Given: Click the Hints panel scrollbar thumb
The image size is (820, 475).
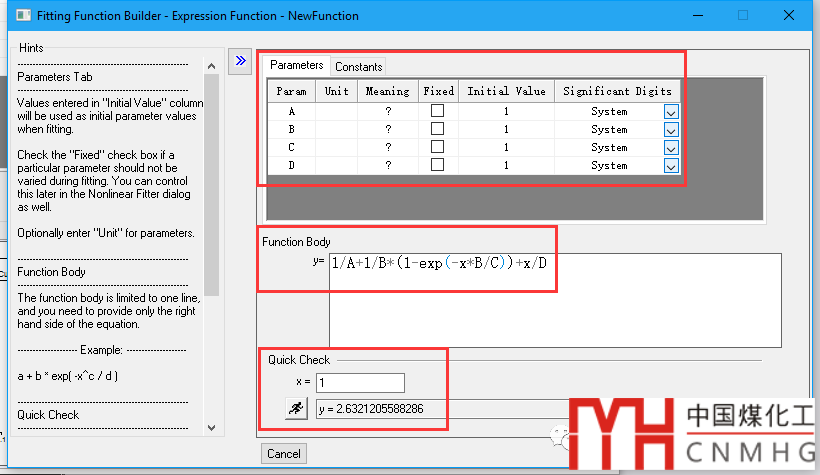Looking at the screenshot, I should 211,185.
